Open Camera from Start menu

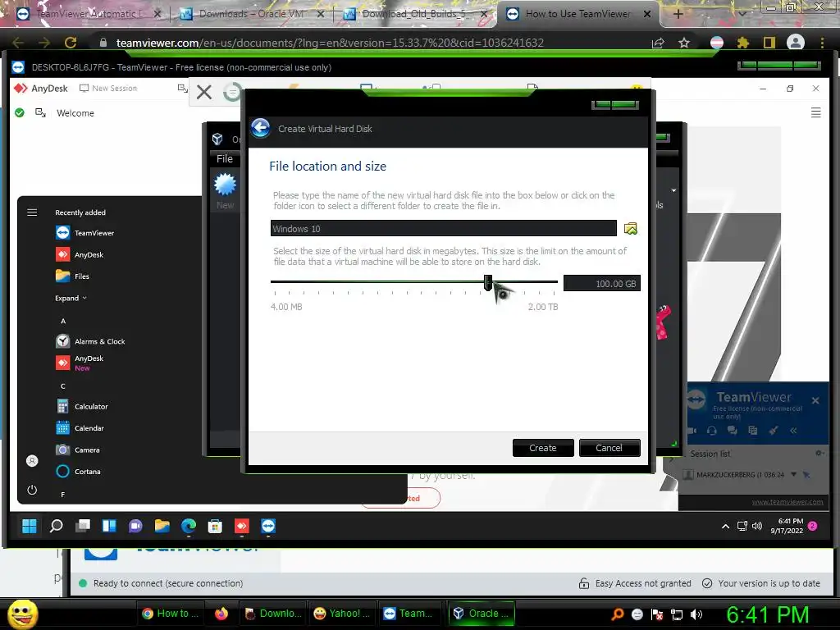click(x=78, y=450)
